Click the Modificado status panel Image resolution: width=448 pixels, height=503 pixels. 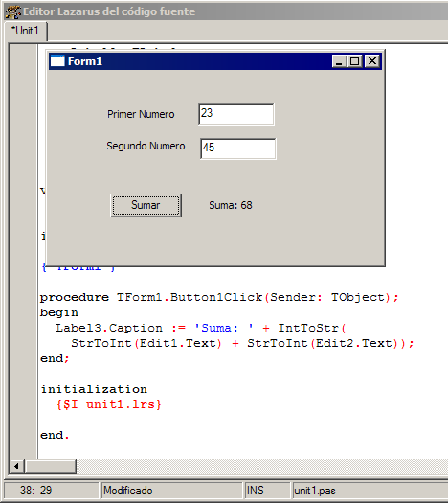171,491
